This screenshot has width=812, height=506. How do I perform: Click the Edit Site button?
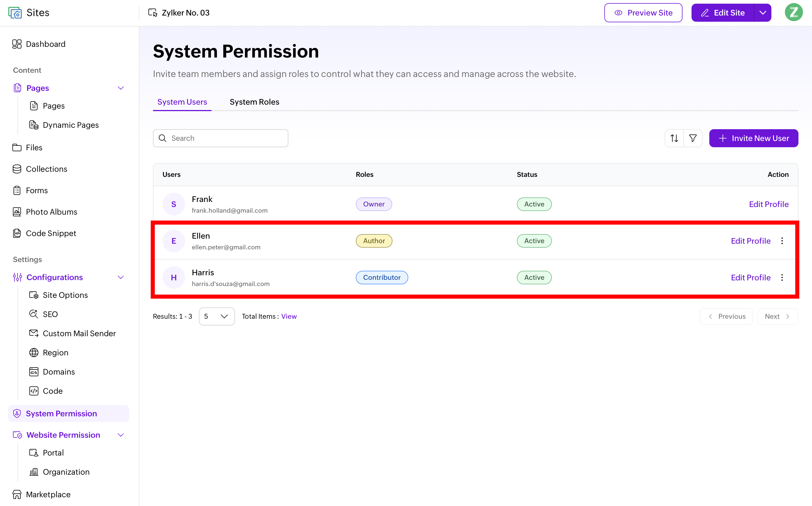tap(723, 13)
